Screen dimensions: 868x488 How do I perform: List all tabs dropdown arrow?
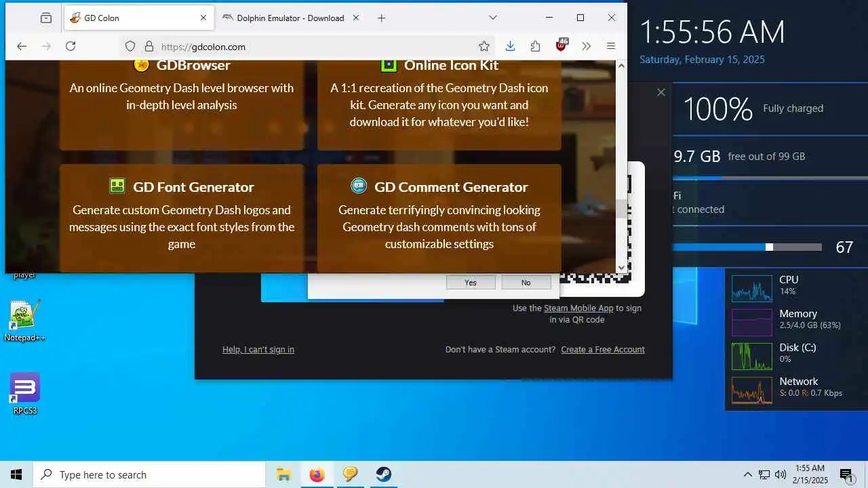pos(493,18)
